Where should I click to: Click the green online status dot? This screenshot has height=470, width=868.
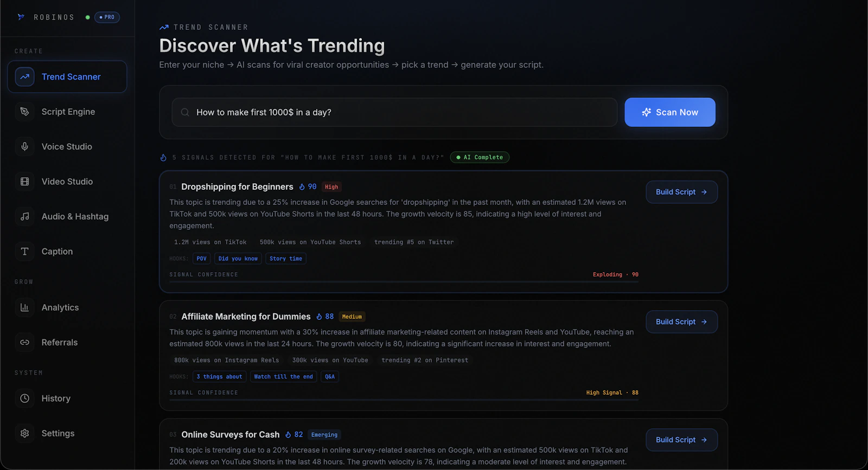pyautogui.click(x=88, y=17)
